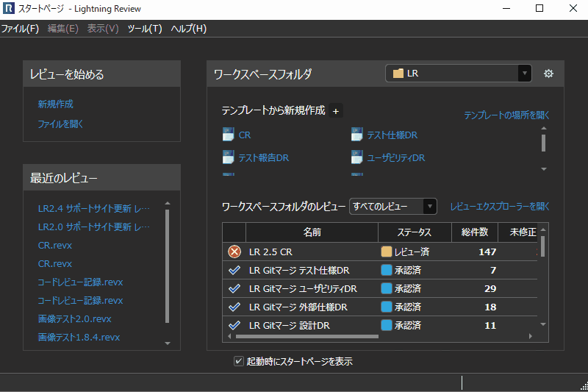588x392 pixels.
Task: Click checkmark icon of 設計DR row
Action: [234, 325]
